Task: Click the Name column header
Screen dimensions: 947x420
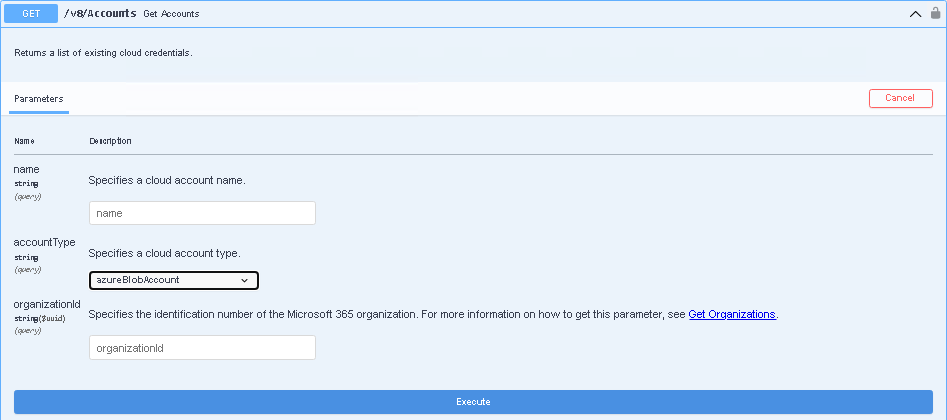Action: tap(24, 141)
